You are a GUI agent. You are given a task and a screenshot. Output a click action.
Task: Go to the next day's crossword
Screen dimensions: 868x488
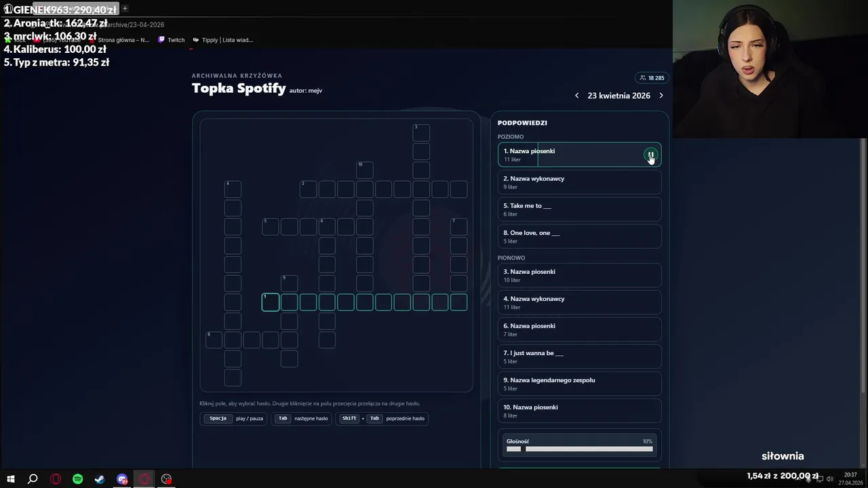pos(661,96)
